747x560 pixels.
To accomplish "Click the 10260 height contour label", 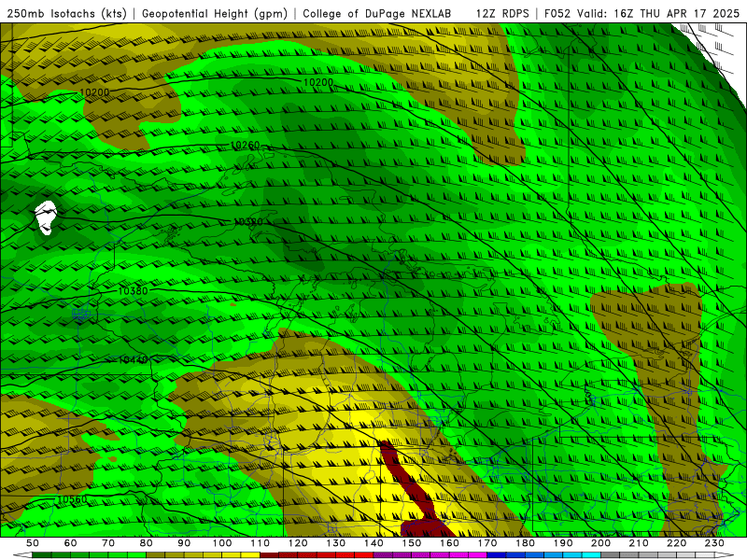I will 245,145.
